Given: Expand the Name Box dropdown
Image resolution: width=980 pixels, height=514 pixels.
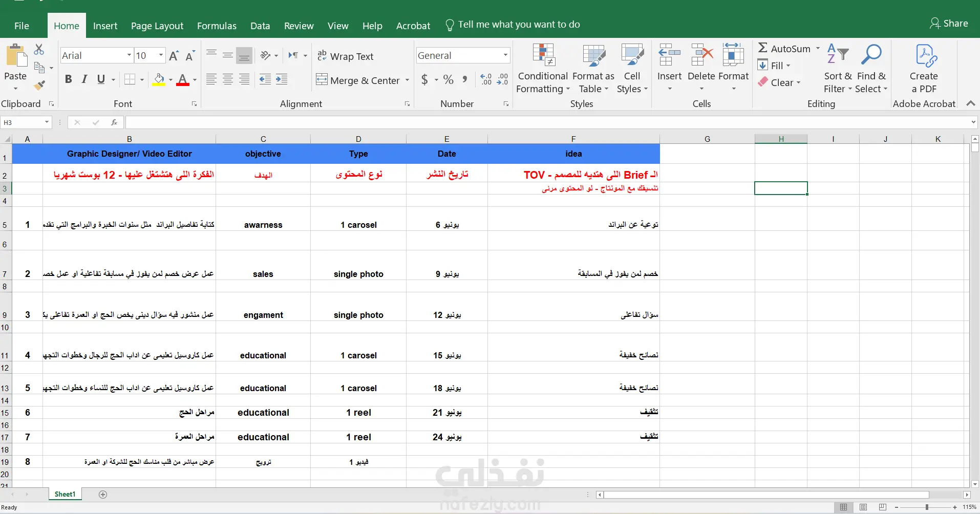Looking at the screenshot, I should (47, 122).
